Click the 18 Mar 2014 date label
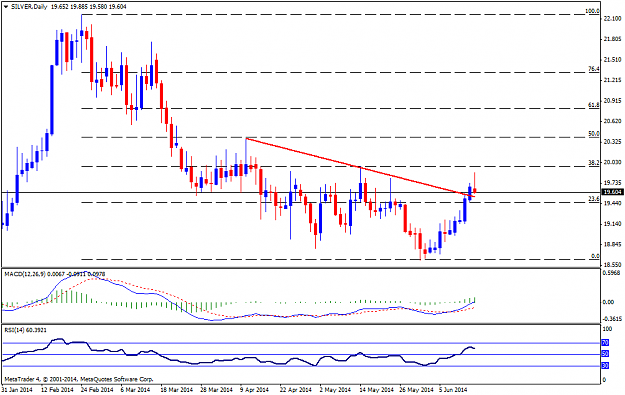 pos(177,389)
